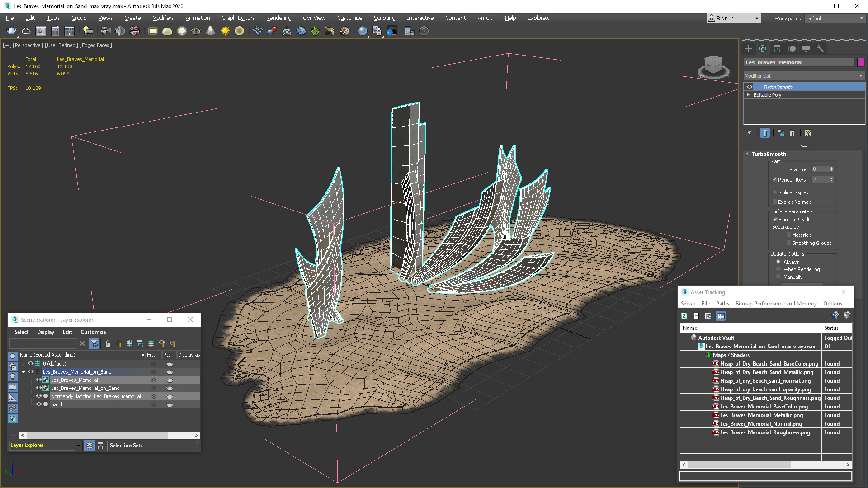Click Iterations spinner arrows
868x488 pixels.
[x=831, y=169]
